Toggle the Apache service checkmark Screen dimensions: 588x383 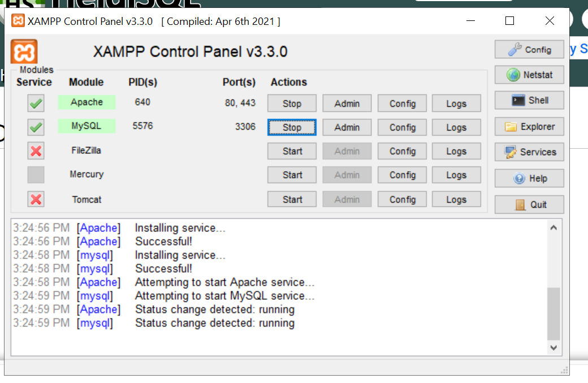[x=36, y=103]
